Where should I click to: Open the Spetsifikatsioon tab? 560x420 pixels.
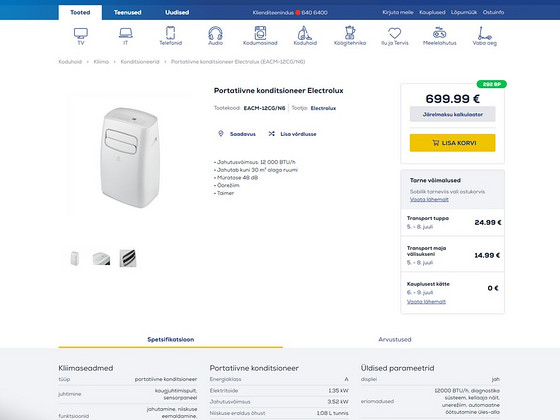171,339
